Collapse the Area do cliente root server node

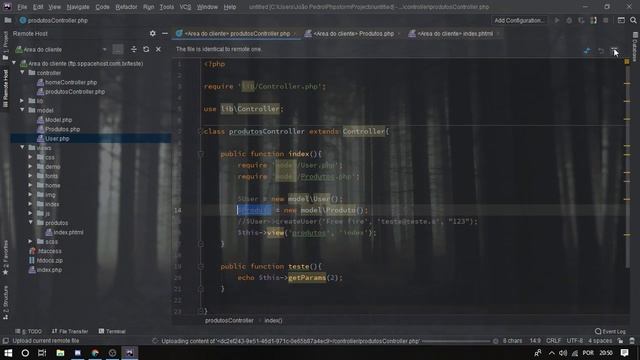[14, 63]
